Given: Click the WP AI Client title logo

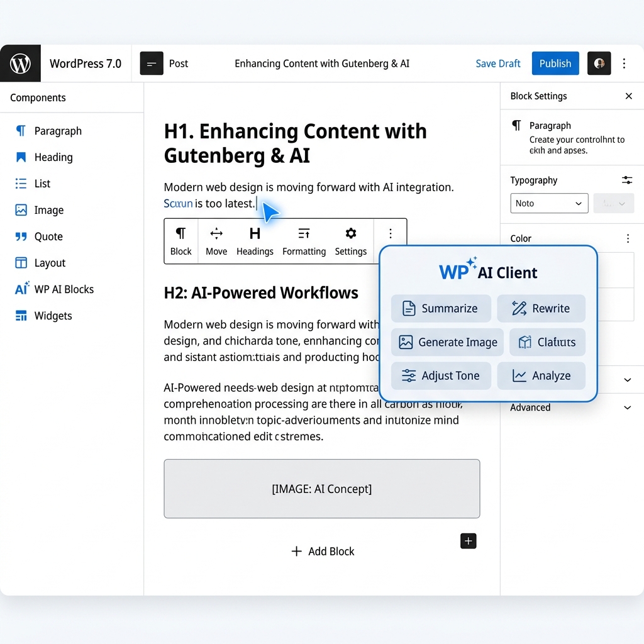Looking at the screenshot, I should (x=488, y=270).
